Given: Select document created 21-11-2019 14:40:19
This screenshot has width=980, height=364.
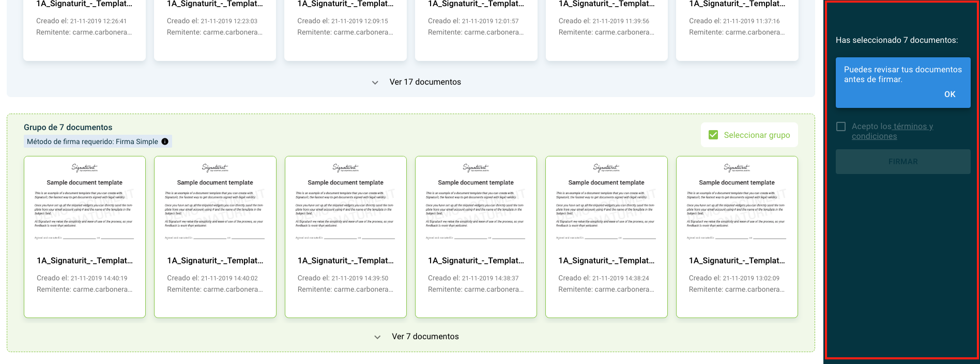Looking at the screenshot, I should point(85,237).
